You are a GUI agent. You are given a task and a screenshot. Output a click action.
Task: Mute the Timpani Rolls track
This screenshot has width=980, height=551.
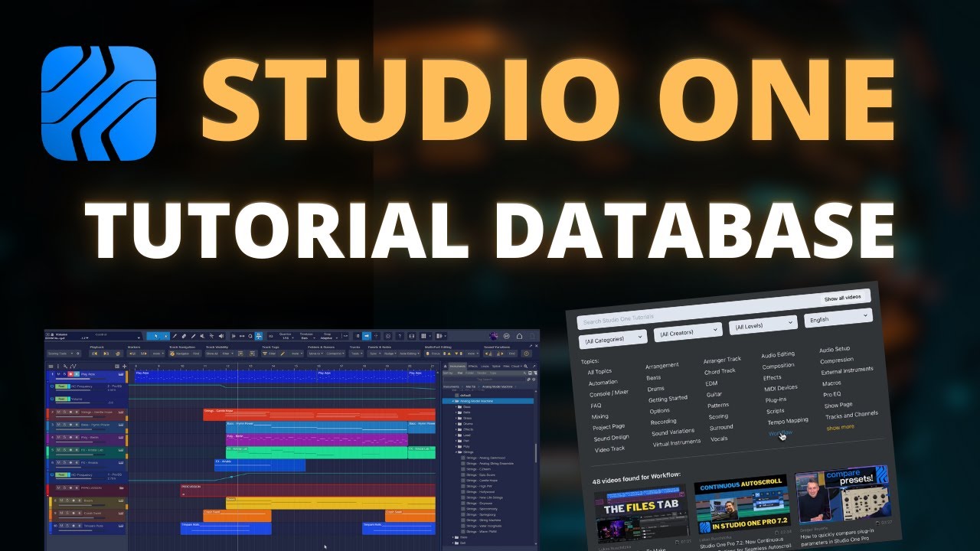tap(61, 526)
